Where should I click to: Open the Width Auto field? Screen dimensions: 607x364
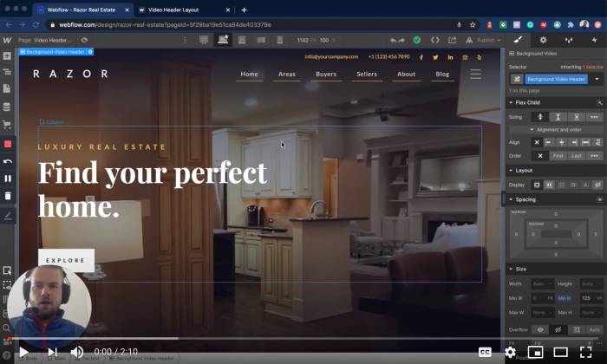tap(543, 284)
